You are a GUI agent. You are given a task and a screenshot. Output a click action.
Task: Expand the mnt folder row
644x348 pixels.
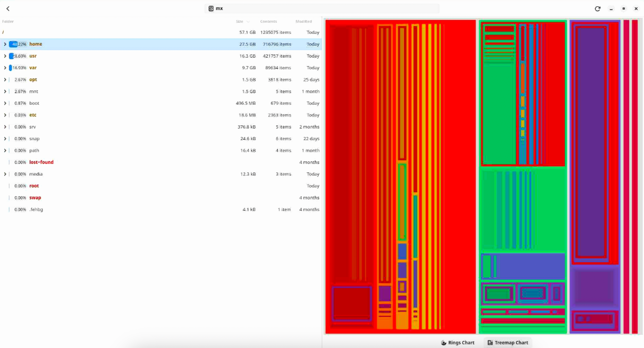point(5,91)
